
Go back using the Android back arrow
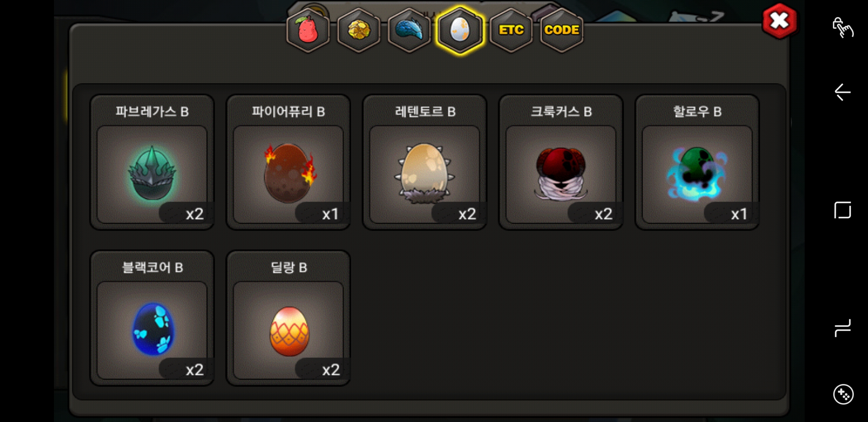pos(843,92)
